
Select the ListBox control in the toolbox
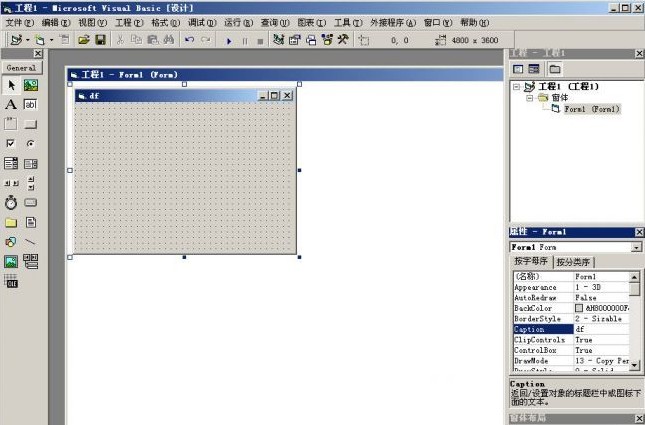point(30,163)
